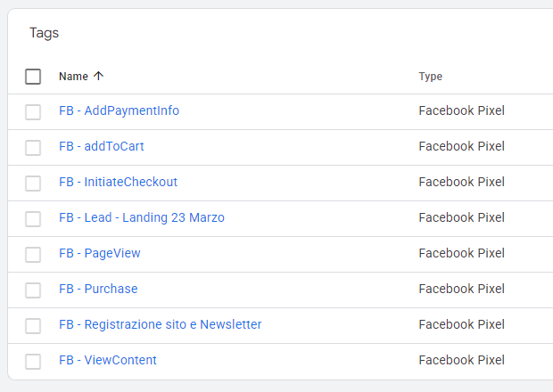Click Facebook Pixel type in Purchase row
The width and height of the screenshot is (553, 392).
click(461, 289)
